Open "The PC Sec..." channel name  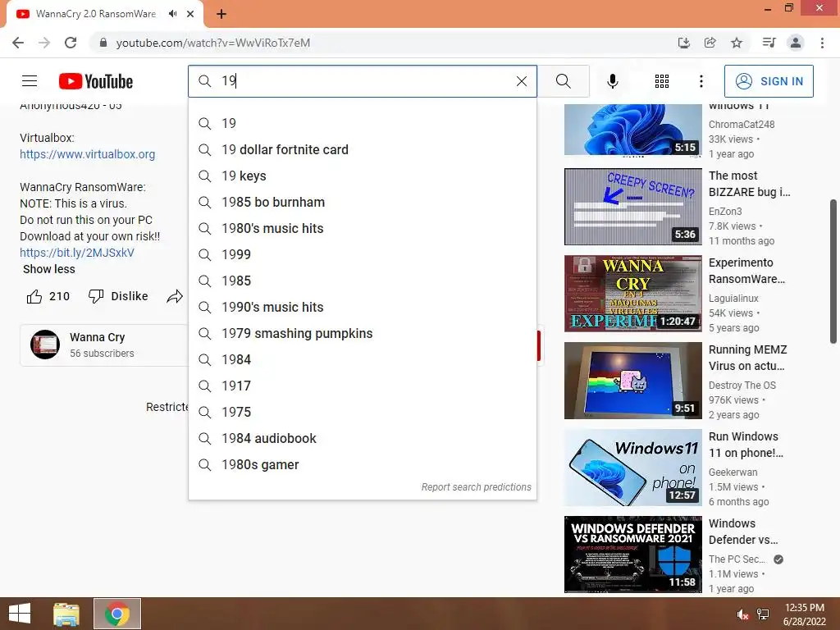737,559
